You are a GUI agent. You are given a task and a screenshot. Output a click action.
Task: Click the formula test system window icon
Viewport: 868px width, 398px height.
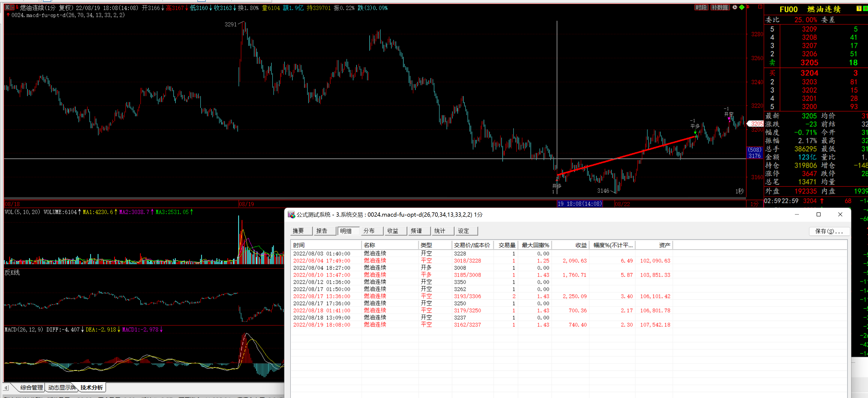(291, 215)
